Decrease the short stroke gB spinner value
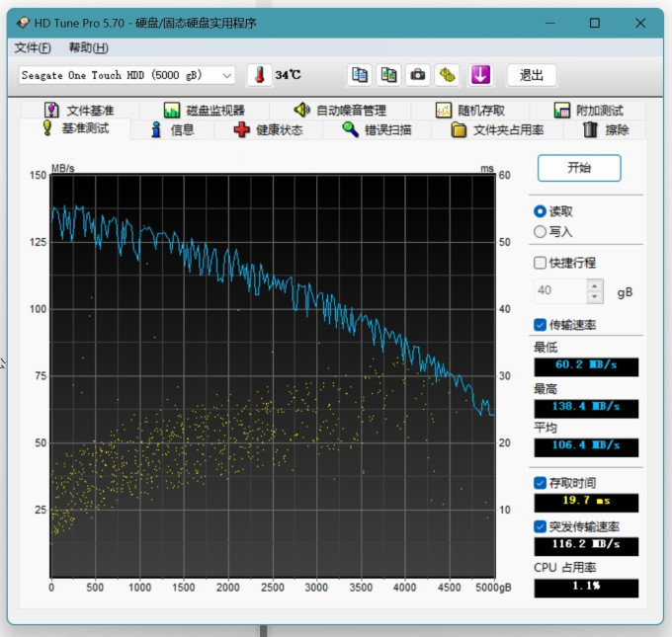Screen dimensions: 672x637 (595, 297)
